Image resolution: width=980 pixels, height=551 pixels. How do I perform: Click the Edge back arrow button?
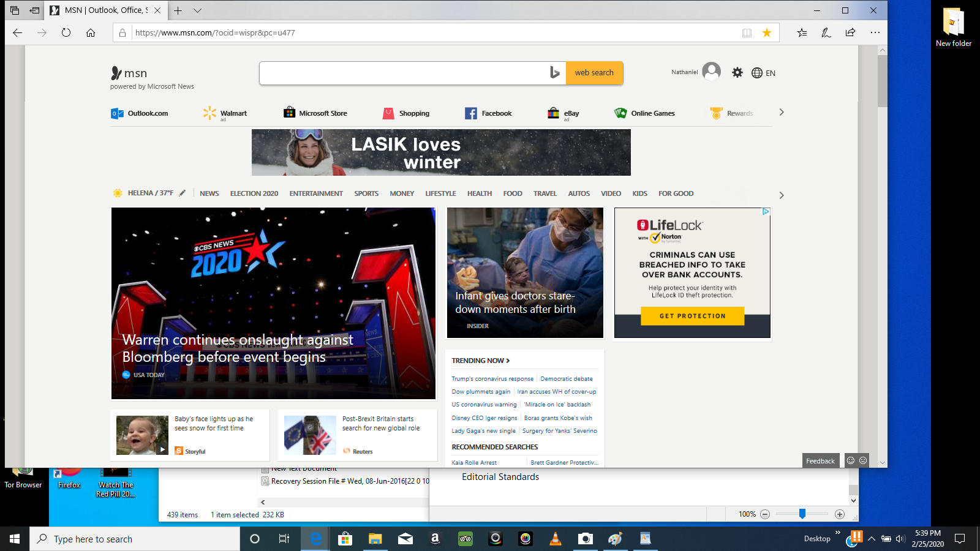[x=17, y=32]
